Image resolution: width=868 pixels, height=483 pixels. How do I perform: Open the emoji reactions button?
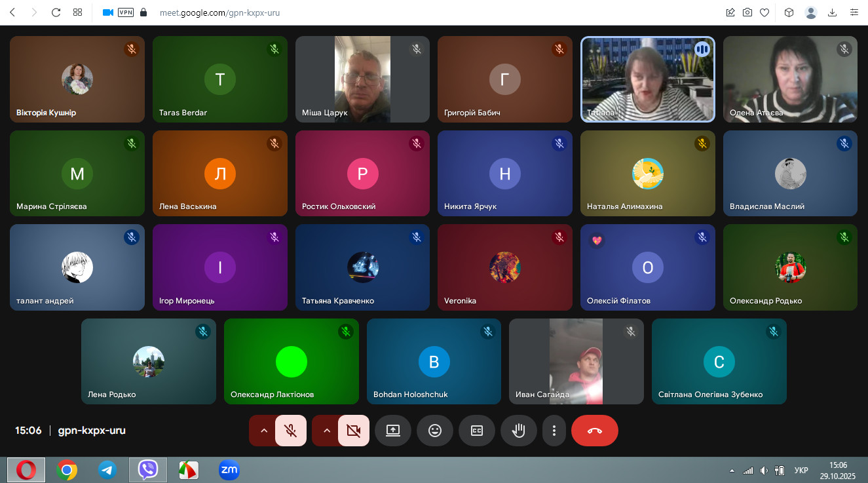435,431
